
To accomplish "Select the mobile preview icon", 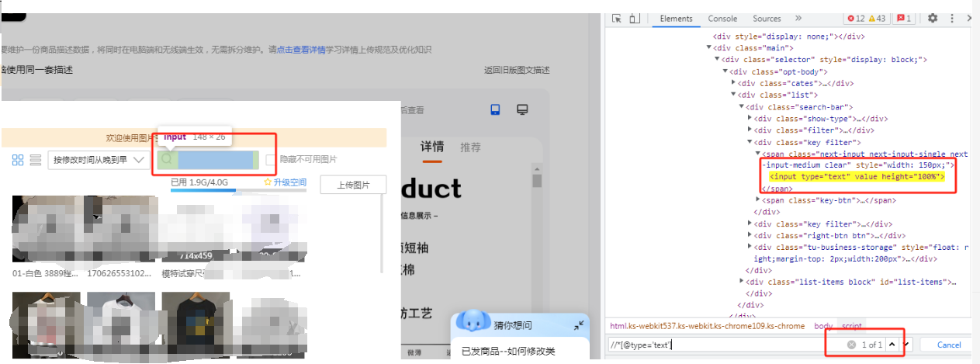I will click(x=496, y=110).
